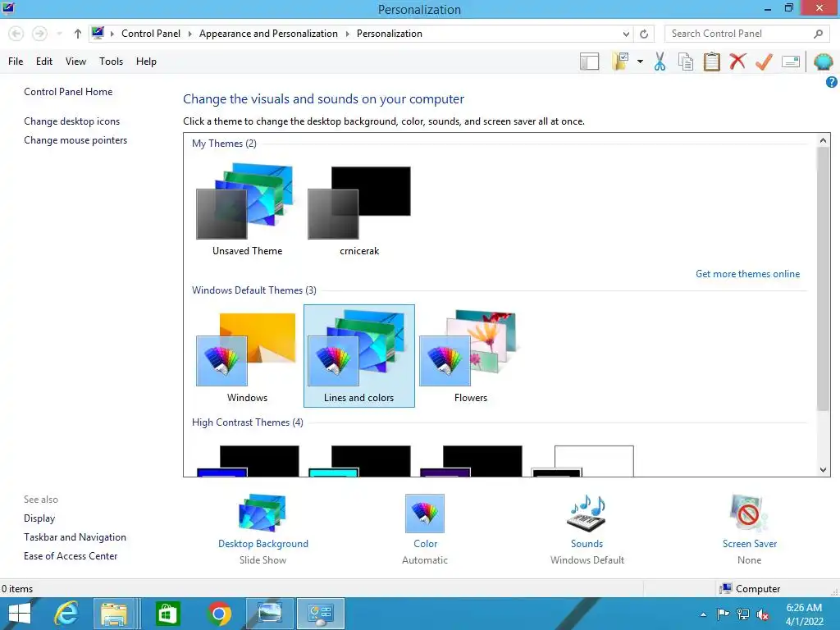Click the Copy toolbar icon
This screenshot has width=840, height=630.
pyautogui.click(x=686, y=62)
